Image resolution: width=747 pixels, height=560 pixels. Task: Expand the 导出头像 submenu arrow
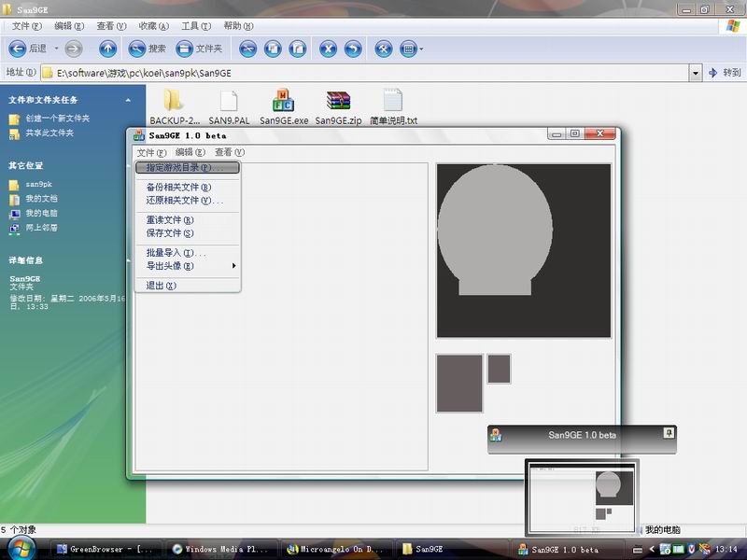233,266
